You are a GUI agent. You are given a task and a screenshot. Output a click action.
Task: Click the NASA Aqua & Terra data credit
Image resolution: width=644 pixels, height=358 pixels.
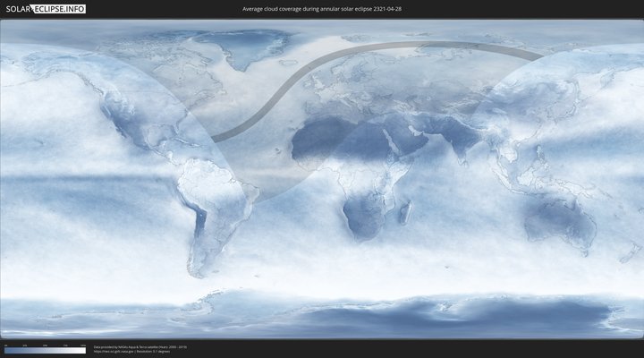(x=140, y=346)
